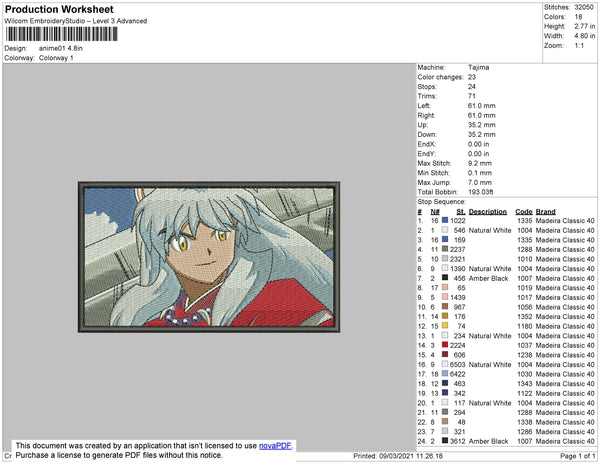Click stitch count '6422' in stop 17
600x464 pixels.
click(458, 374)
